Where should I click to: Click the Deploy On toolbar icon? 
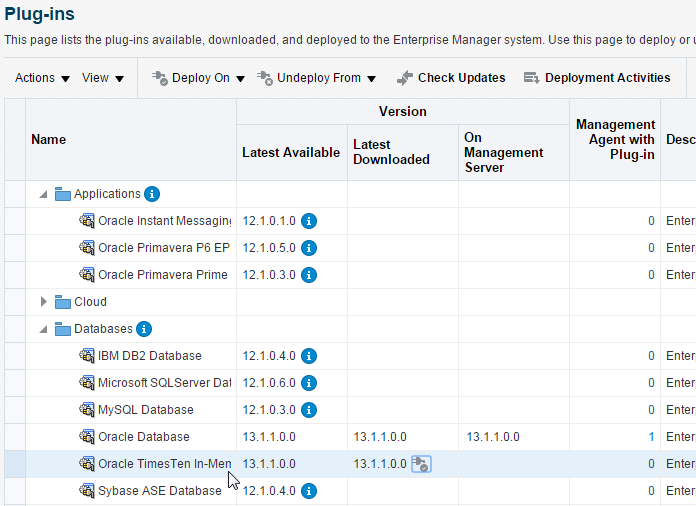click(160, 78)
